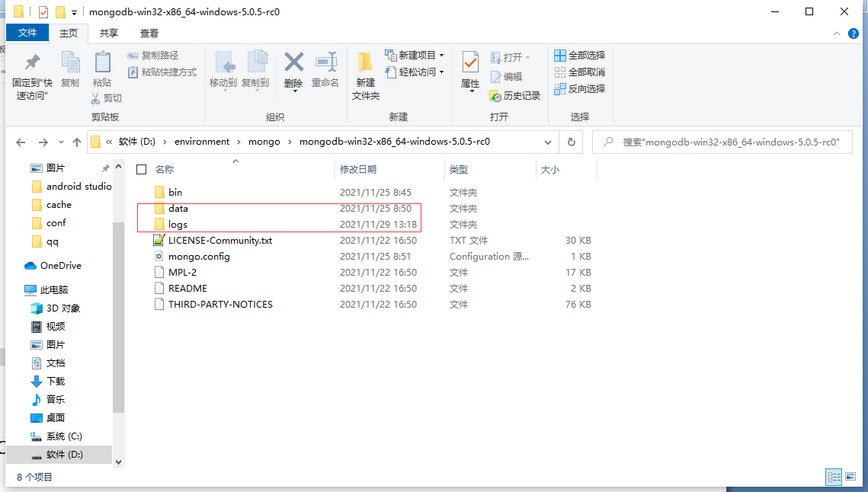Select the bin folder
Screen dimensions: 868x492
[175, 192]
